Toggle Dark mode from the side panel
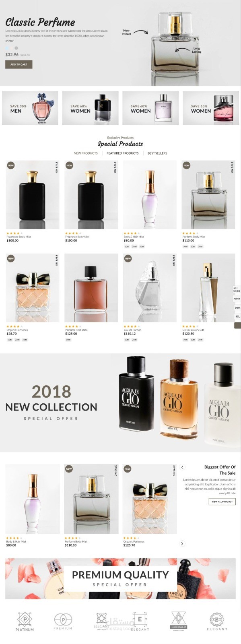 (x=237, y=308)
